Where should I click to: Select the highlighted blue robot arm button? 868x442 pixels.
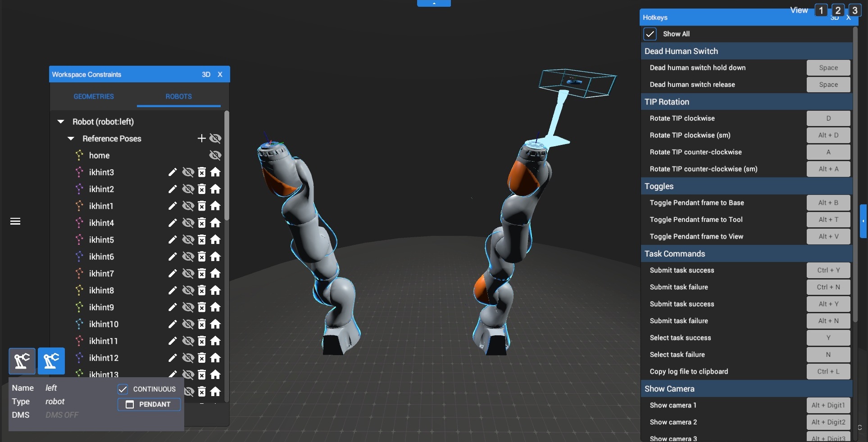point(51,361)
